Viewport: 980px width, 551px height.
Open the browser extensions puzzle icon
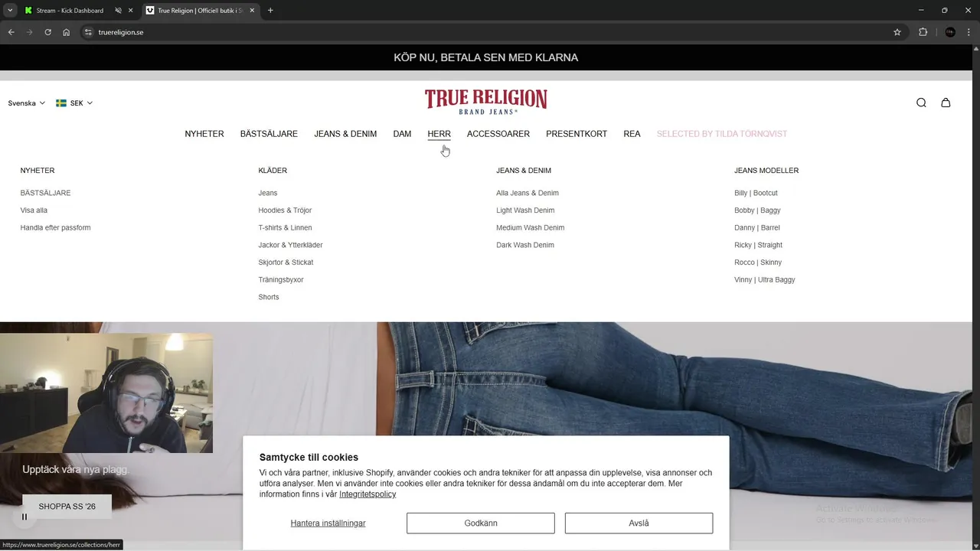923,32
